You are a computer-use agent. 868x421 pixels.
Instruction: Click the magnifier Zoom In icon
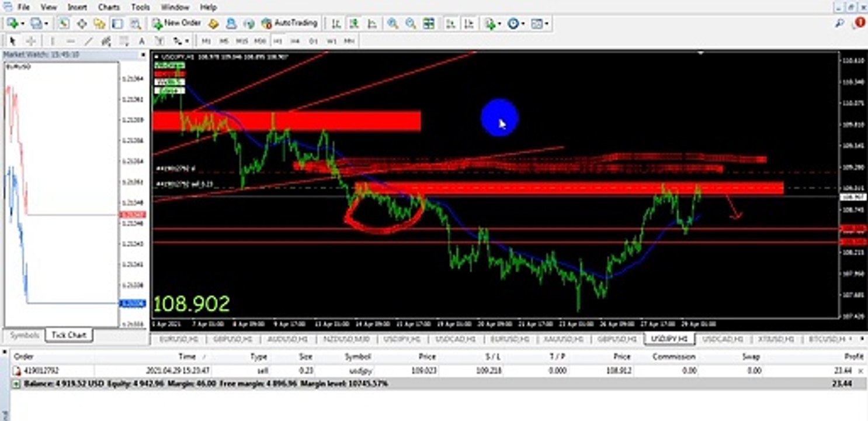click(x=393, y=23)
